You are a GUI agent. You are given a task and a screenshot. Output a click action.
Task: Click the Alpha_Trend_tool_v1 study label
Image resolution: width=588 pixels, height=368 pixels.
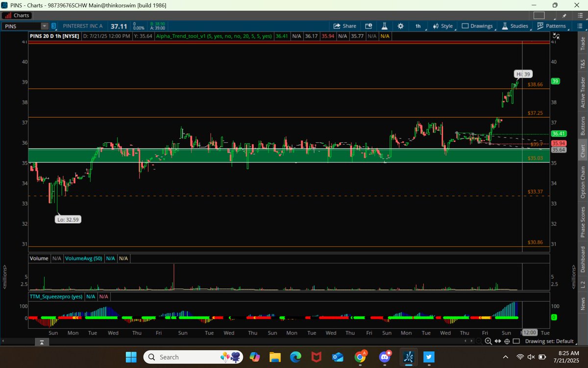pyautogui.click(x=215, y=36)
